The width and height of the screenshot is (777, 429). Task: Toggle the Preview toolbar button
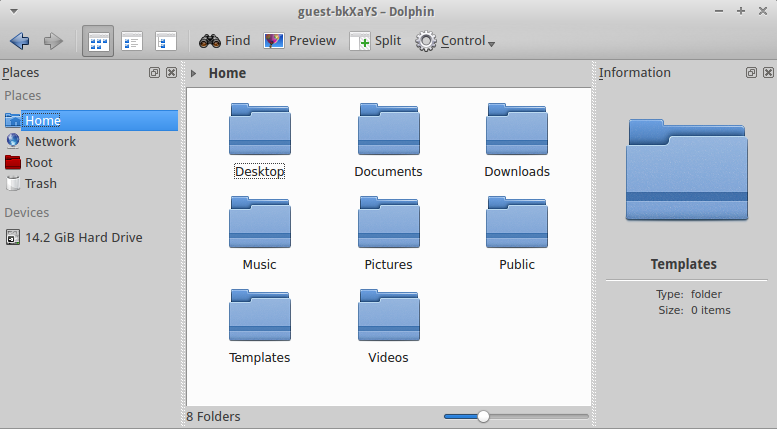(x=300, y=41)
